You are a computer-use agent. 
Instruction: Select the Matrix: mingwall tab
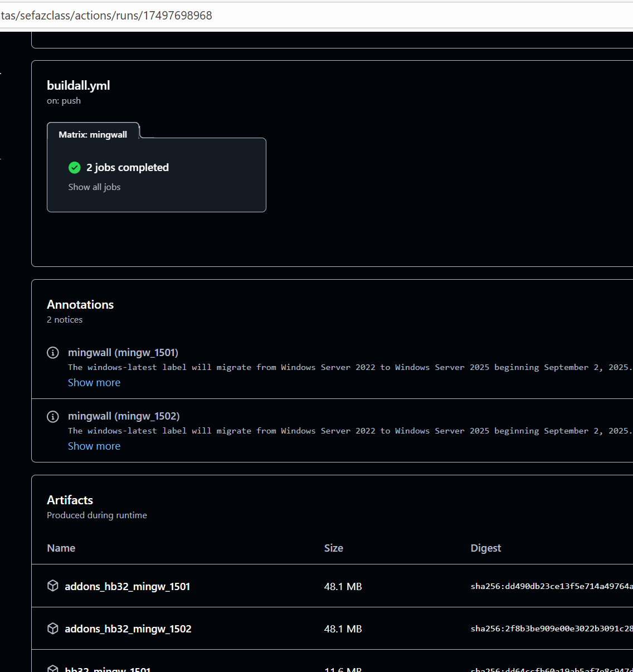tap(93, 134)
